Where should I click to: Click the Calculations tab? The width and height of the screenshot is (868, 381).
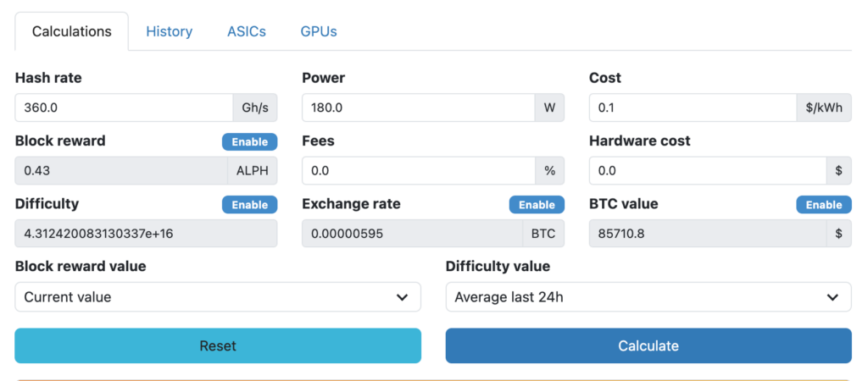tap(71, 31)
